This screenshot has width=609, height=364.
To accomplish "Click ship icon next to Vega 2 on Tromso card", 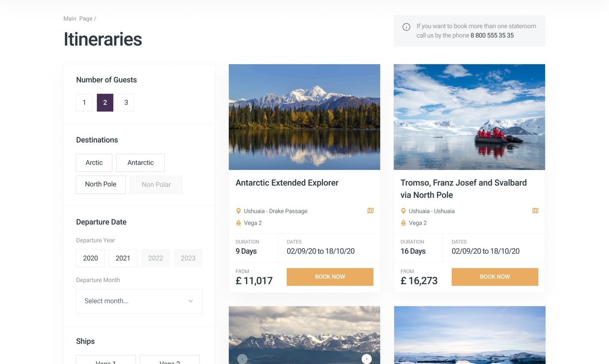I will tap(403, 223).
